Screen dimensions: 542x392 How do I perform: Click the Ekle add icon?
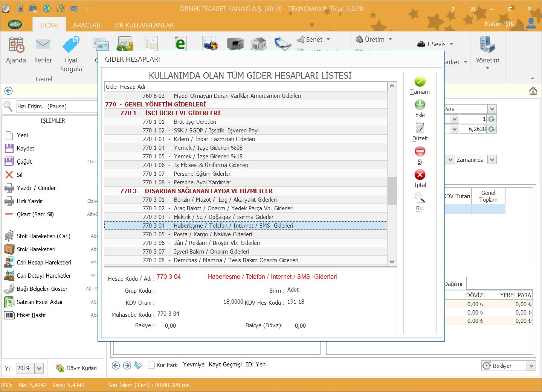(420, 105)
